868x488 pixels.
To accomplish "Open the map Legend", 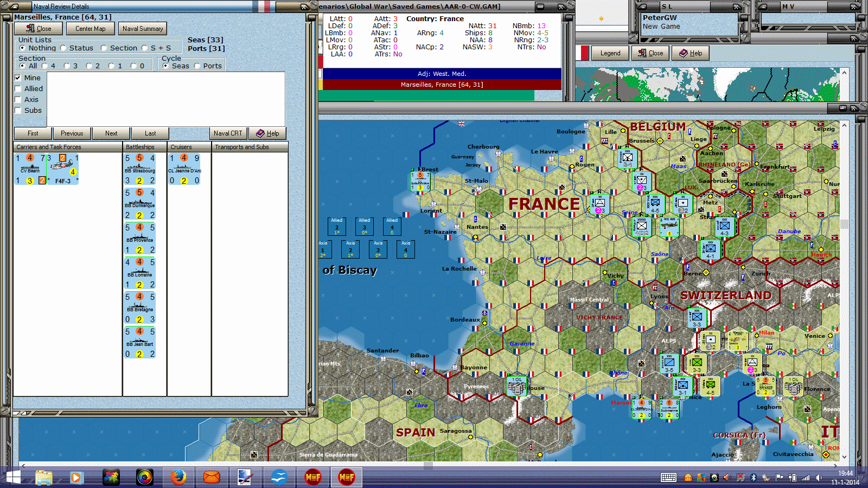I will point(610,53).
